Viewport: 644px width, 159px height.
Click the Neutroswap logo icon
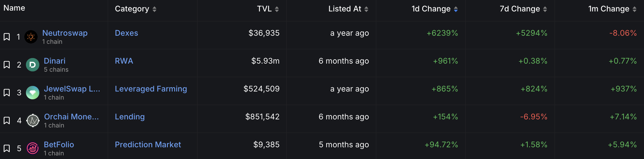31,37
